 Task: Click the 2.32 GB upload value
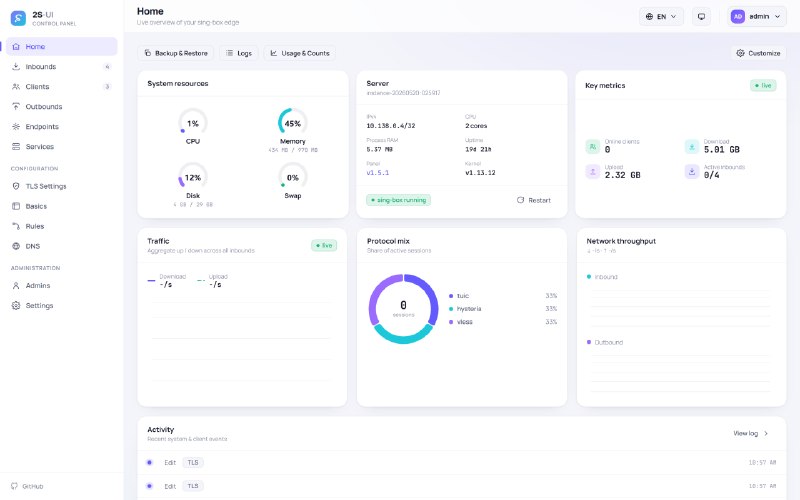point(622,175)
